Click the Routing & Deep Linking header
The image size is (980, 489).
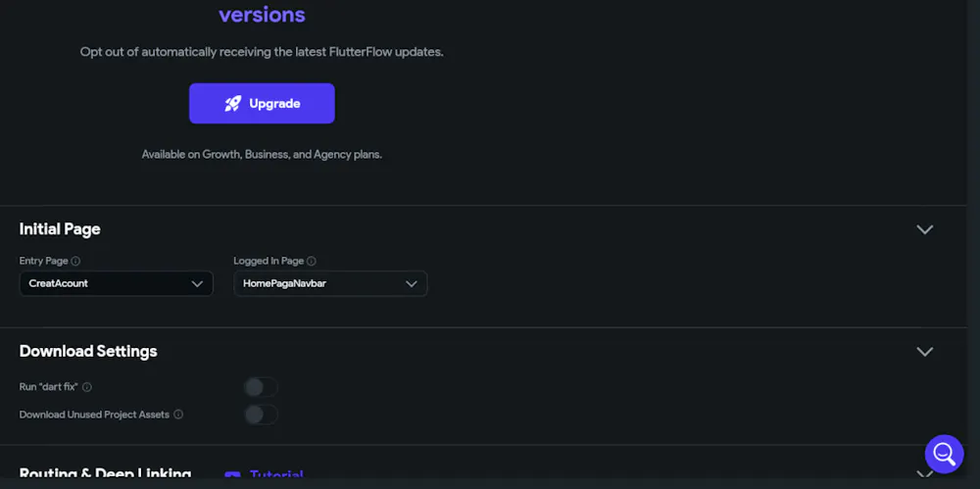point(105,475)
